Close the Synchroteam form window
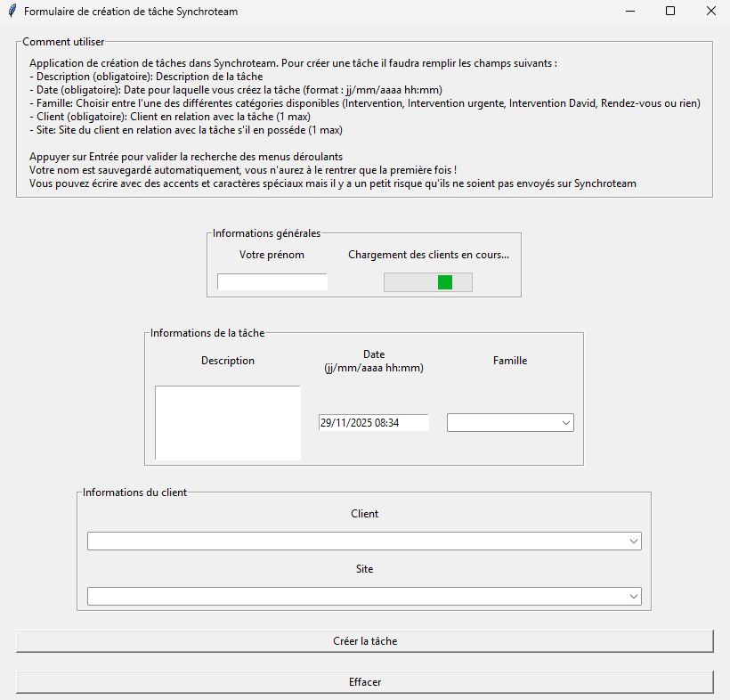 [711, 12]
